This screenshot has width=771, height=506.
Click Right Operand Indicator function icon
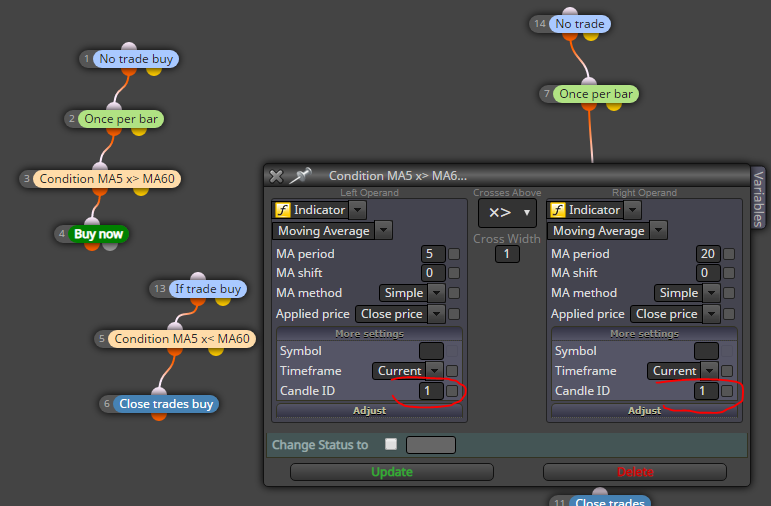coord(557,210)
